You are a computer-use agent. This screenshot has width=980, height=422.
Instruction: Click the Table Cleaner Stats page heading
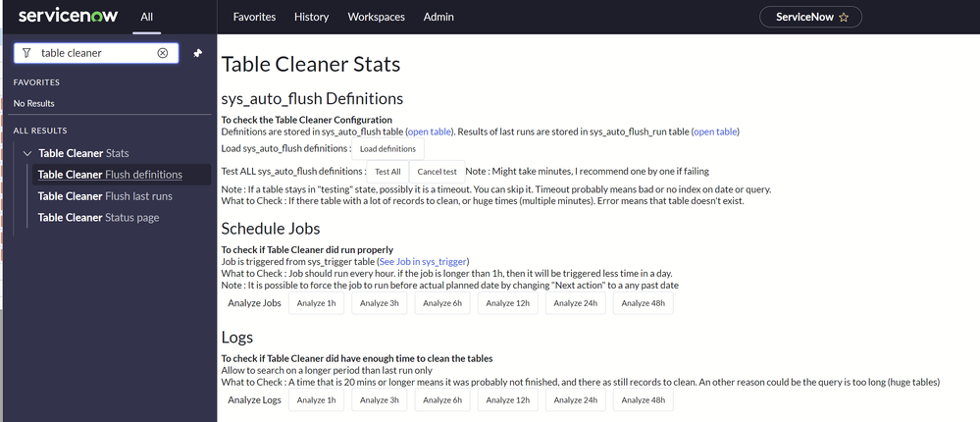[311, 65]
